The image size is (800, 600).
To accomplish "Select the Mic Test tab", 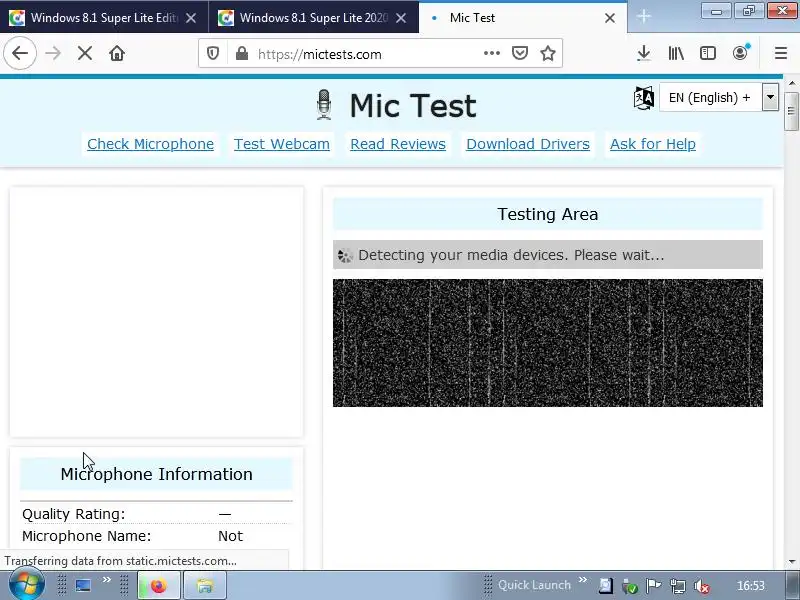I will coord(522,18).
